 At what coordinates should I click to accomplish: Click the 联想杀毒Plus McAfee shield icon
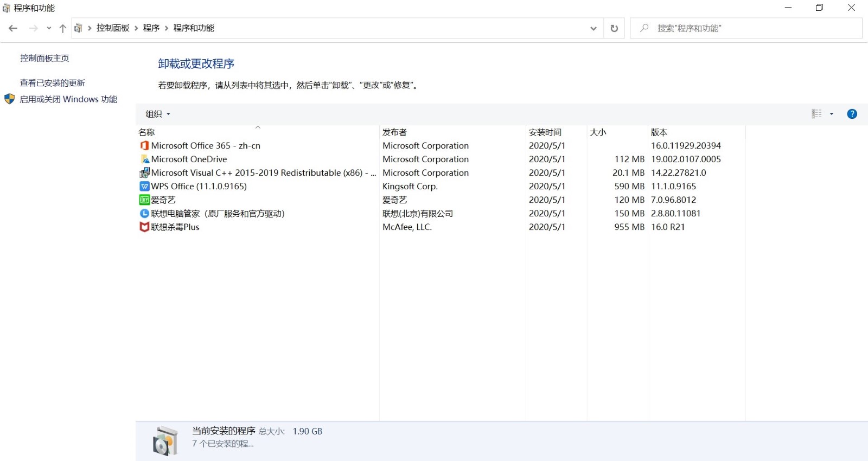coord(144,227)
